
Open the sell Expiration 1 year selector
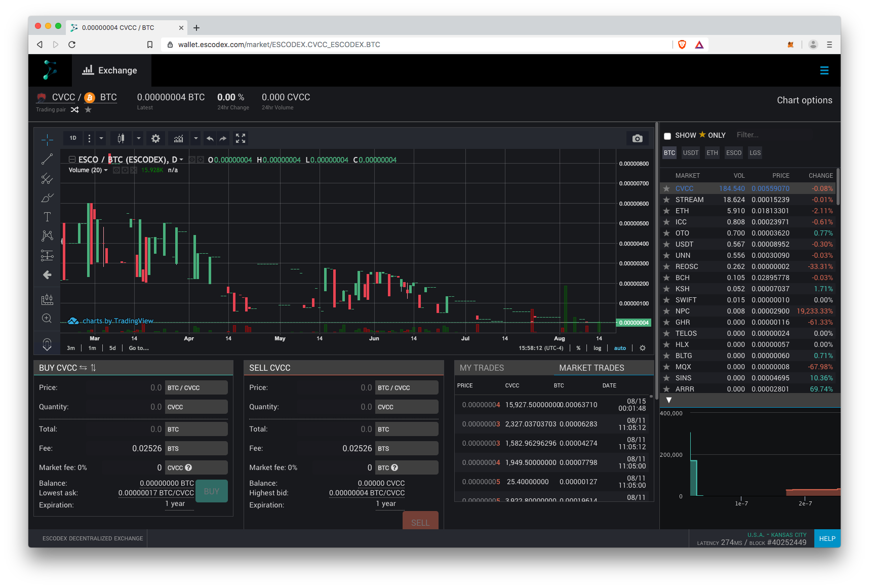coord(386,504)
